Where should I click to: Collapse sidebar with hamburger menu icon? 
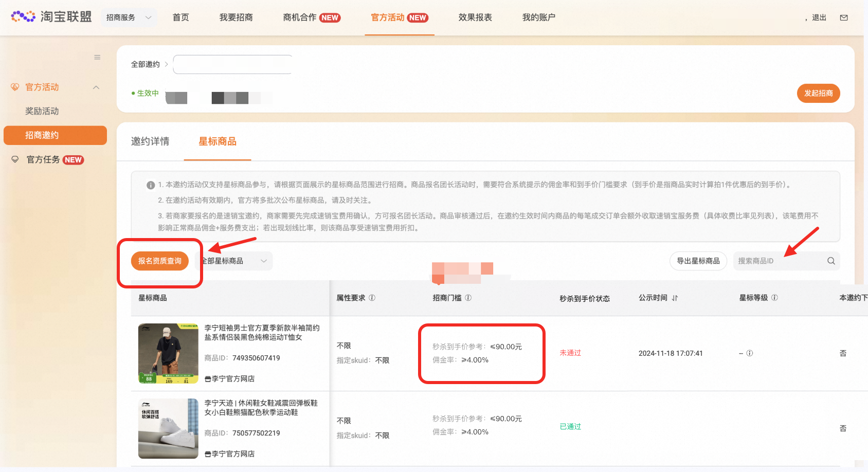97,57
